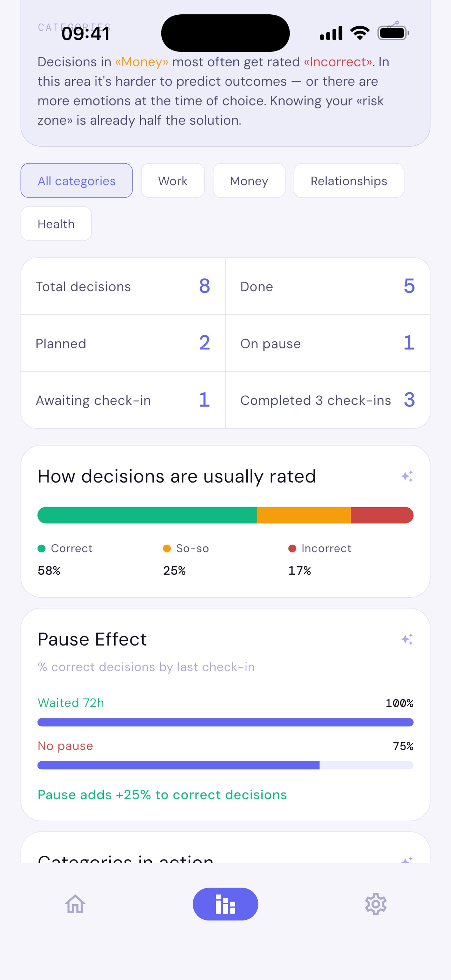Tap sparkle icon on Categories in action card

coord(407,859)
